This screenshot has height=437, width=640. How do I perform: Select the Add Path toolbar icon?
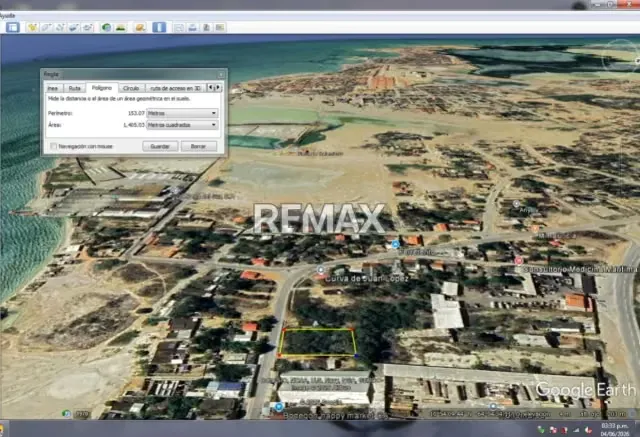tap(60, 27)
